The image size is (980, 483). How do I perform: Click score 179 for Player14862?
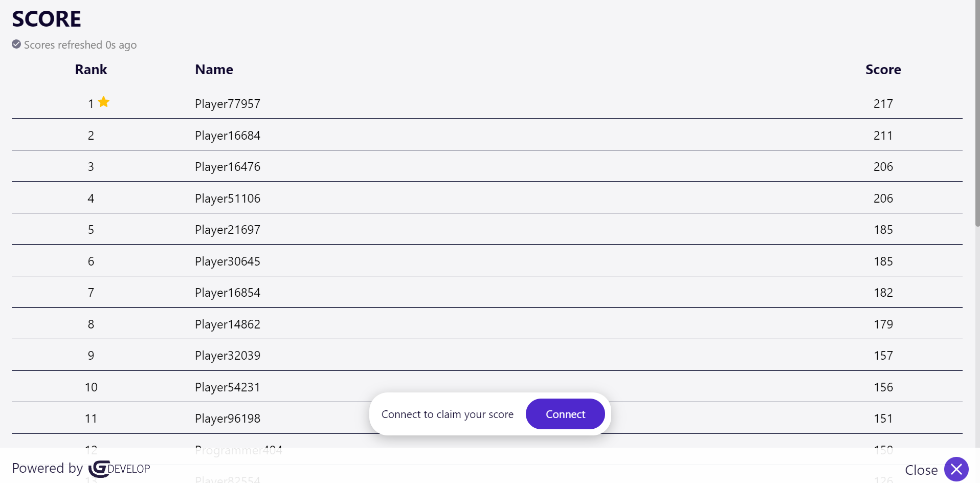[x=883, y=324]
